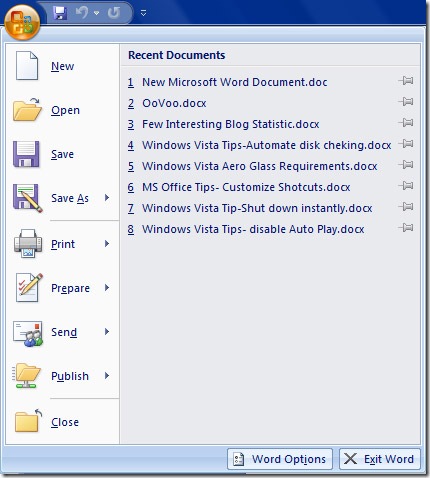Select the Send menu entry label
The width and height of the screenshot is (430, 478).
coord(64,332)
